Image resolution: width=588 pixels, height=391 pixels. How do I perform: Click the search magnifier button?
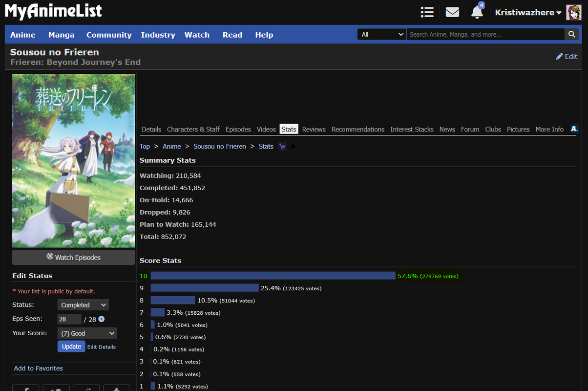(x=571, y=34)
